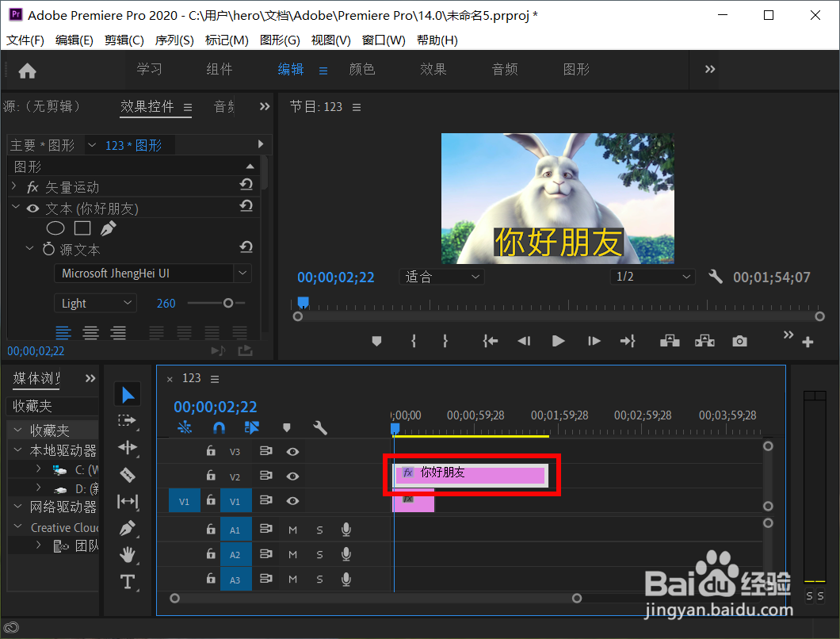Screen dimensions: 840x639
Task: Open the 效果控件 panel tab
Action: pyautogui.click(x=147, y=107)
